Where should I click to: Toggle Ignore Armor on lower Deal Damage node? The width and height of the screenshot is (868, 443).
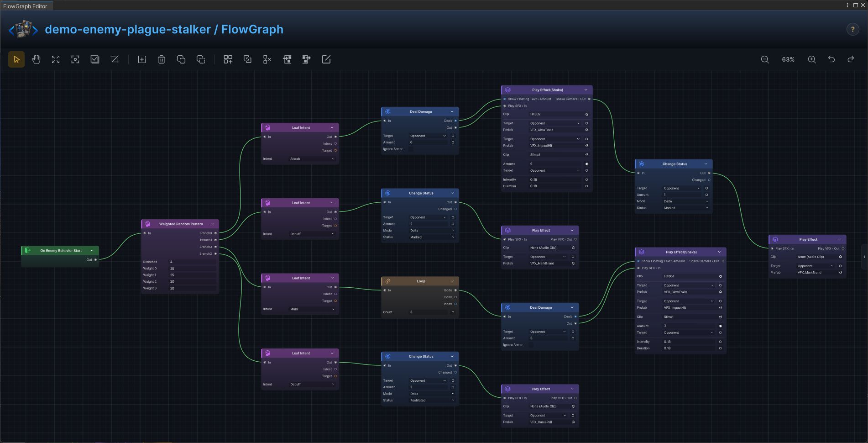pyautogui.click(x=530, y=345)
